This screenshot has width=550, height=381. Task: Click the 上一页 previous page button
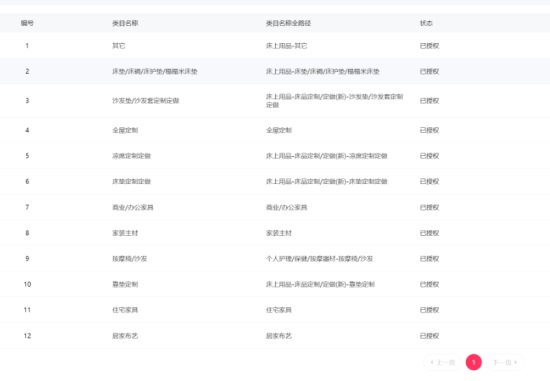443,362
